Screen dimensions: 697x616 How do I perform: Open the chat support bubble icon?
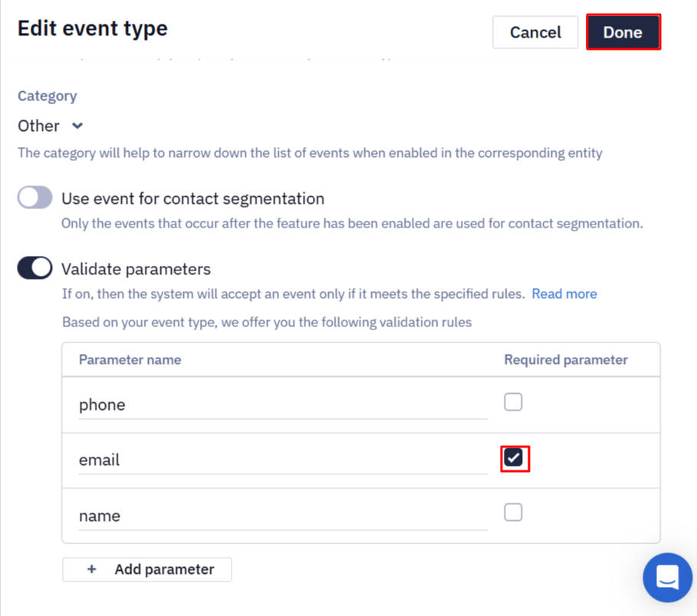[x=667, y=578]
